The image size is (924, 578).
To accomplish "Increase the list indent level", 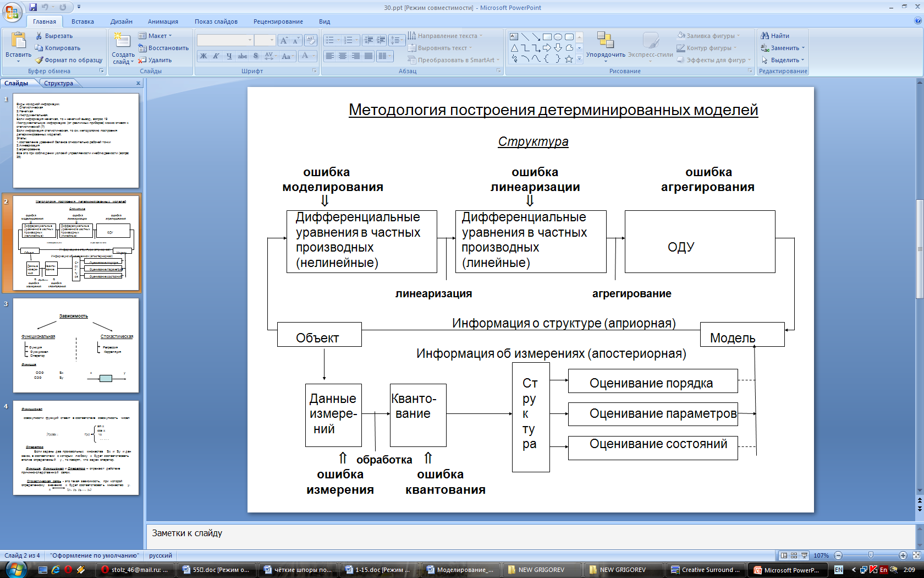I will coord(381,40).
